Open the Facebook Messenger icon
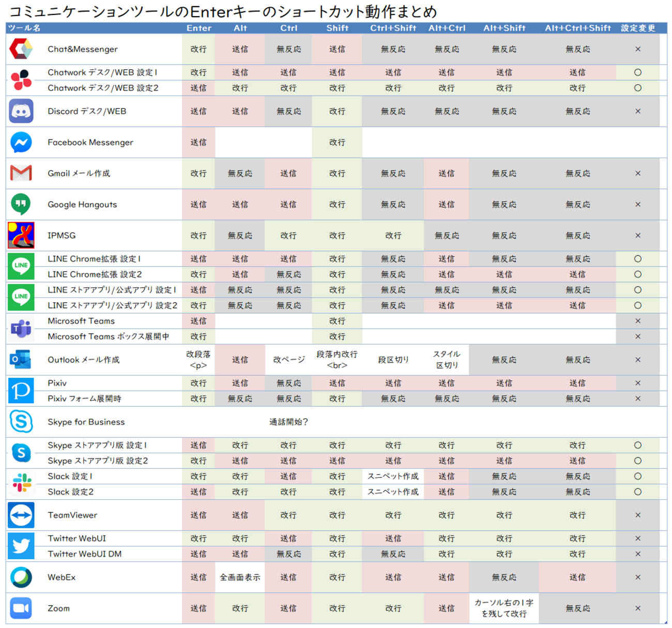This screenshot has height=628, width=672. (x=21, y=142)
